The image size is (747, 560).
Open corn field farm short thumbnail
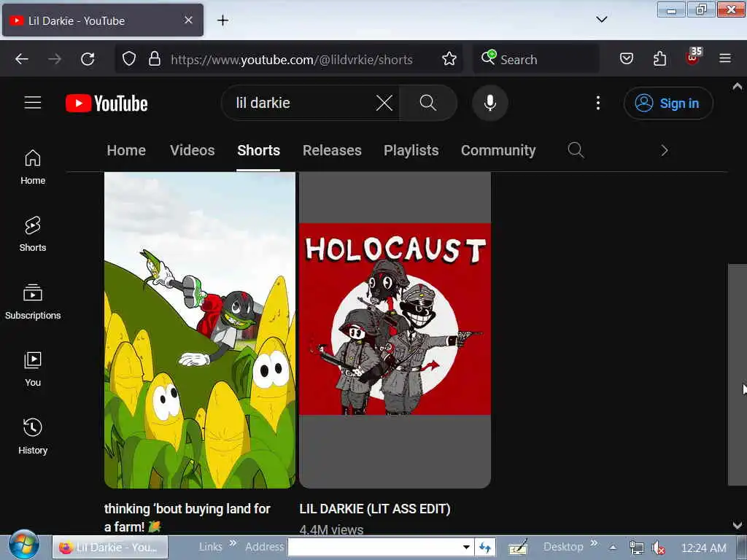200,330
